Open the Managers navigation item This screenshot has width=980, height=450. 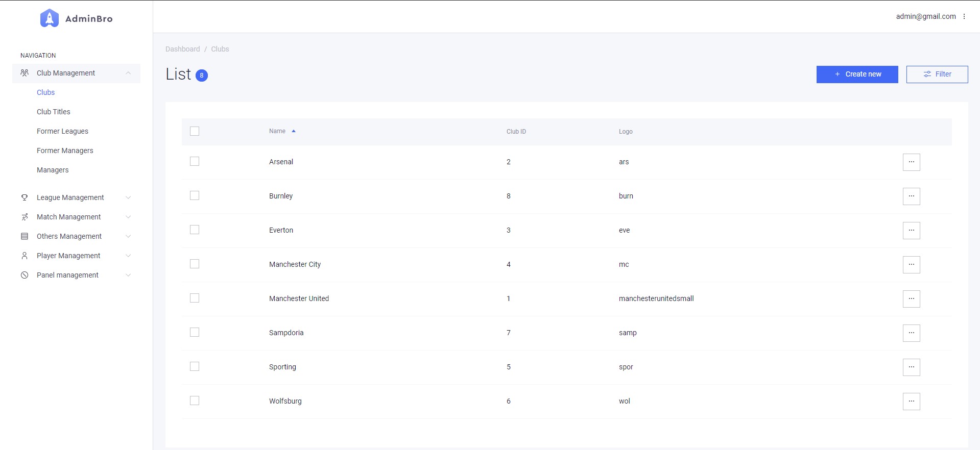[53, 170]
